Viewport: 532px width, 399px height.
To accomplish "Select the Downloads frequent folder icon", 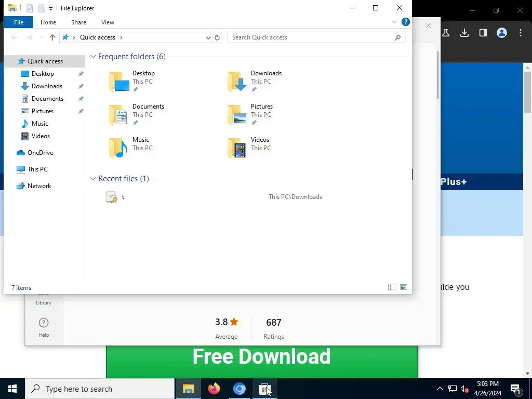I will (x=237, y=82).
